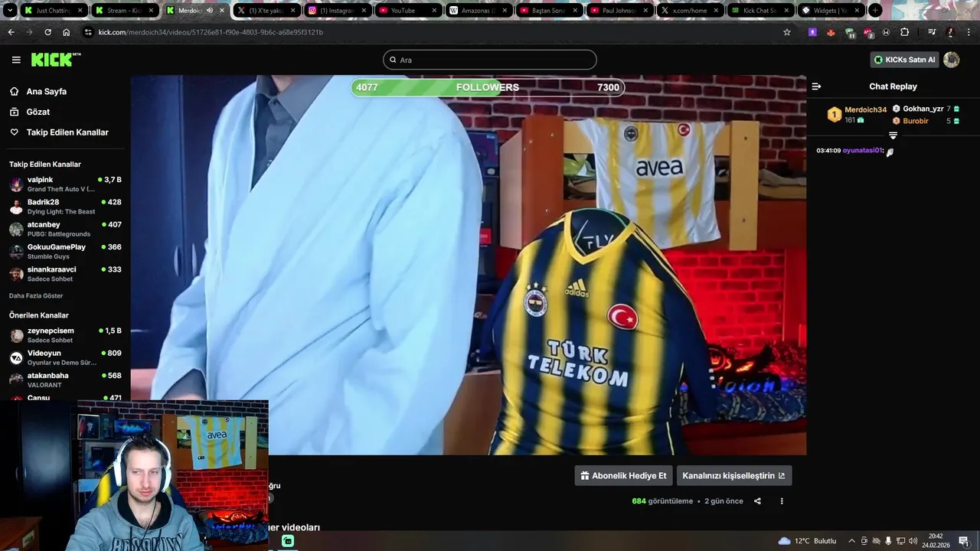The image size is (980, 551).
Task: Open Chrome three-dot menu
Action: [969, 32]
